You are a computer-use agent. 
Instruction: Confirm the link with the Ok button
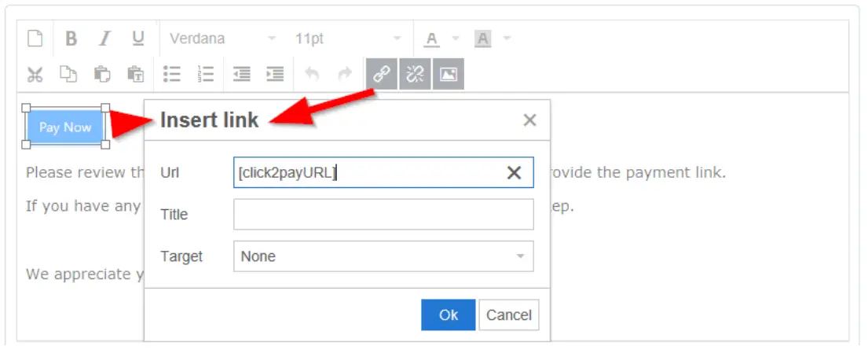pyautogui.click(x=449, y=315)
